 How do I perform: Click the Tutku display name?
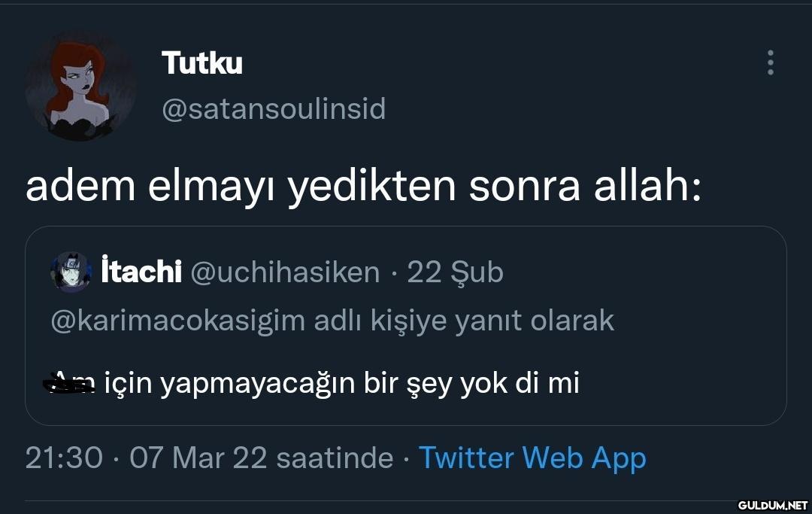[x=202, y=63]
